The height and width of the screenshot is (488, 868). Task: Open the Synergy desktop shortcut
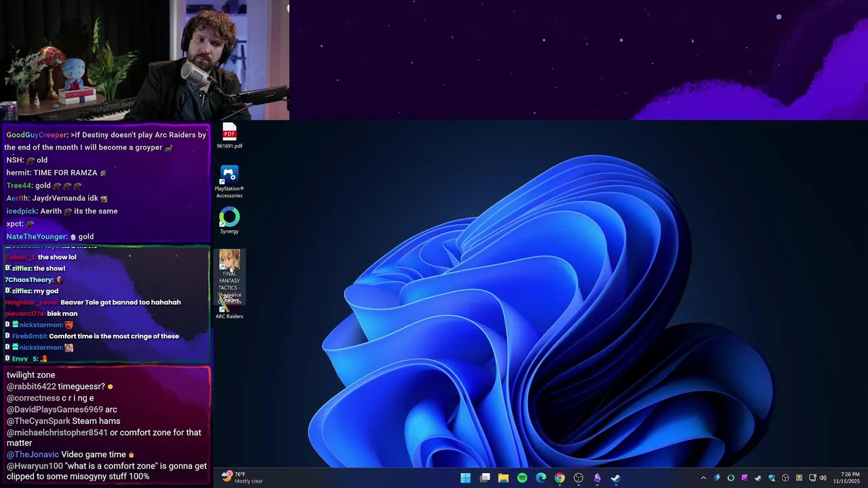coord(229,221)
